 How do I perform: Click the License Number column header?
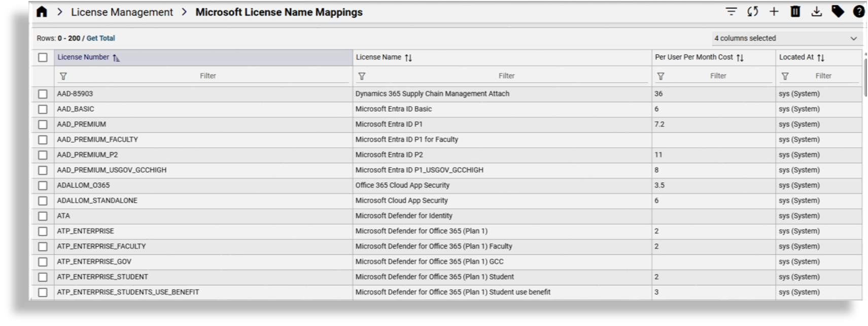(x=203, y=57)
